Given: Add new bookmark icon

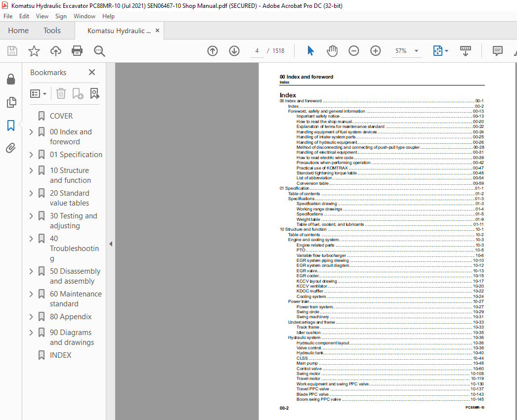Looking at the screenshot, I should [78, 93].
